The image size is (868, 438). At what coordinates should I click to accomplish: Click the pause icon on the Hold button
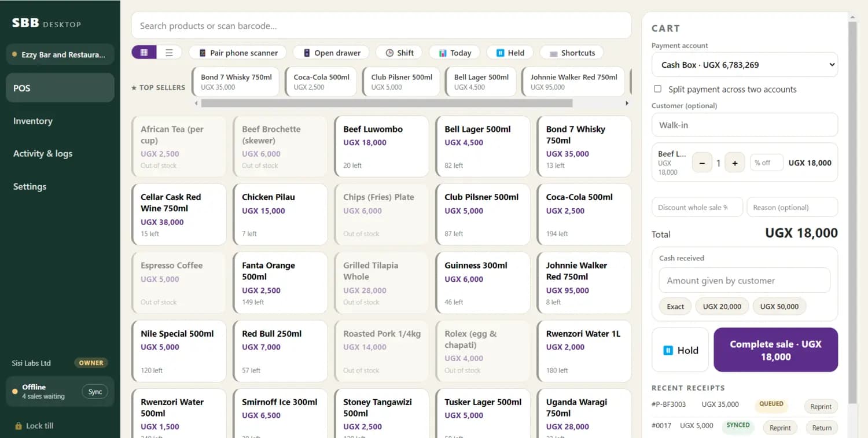(x=668, y=350)
